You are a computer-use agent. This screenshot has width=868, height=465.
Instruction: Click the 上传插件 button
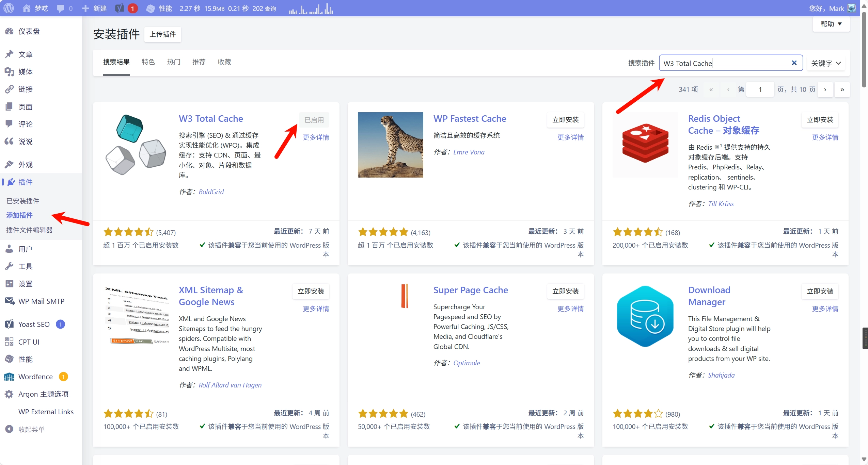(x=163, y=34)
